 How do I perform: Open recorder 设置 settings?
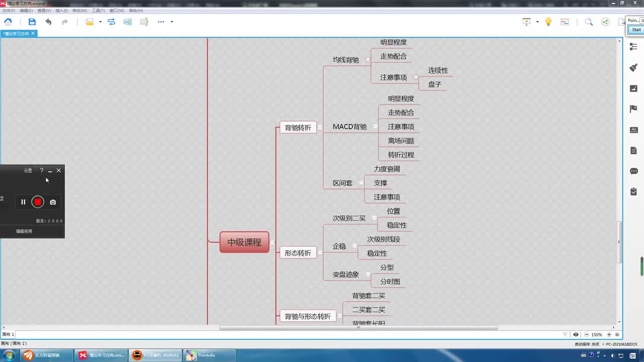point(28,170)
